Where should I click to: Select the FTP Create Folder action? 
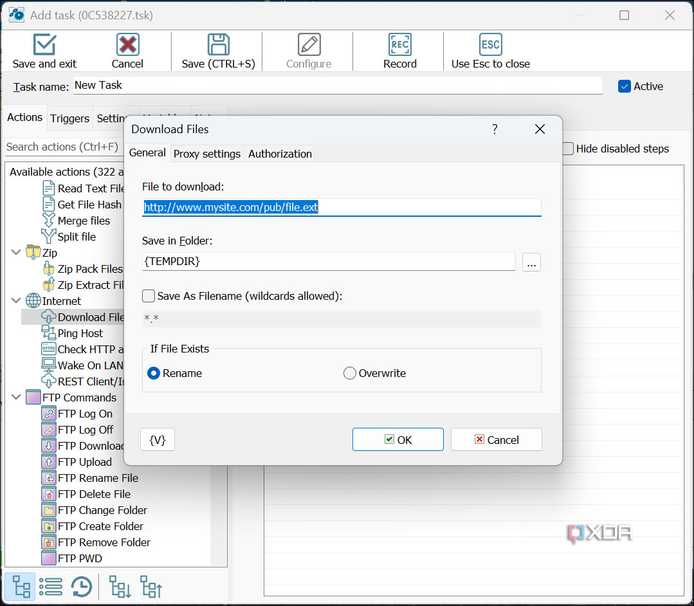93,526
